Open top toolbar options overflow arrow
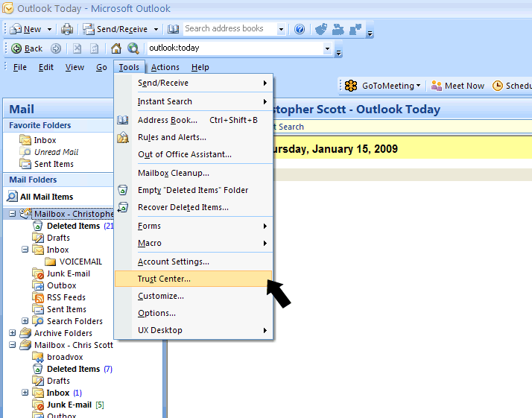This screenshot has width=532, height=418. click(370, 33)
